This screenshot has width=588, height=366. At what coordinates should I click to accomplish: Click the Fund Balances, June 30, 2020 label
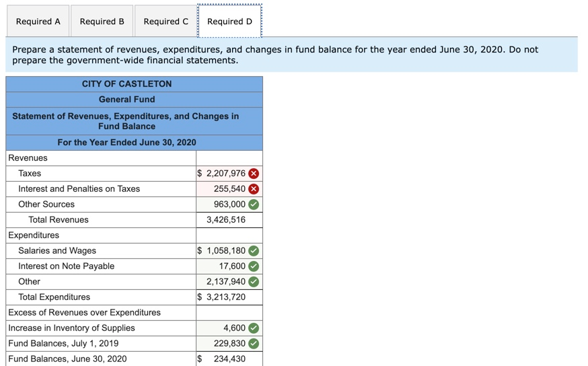67,359
